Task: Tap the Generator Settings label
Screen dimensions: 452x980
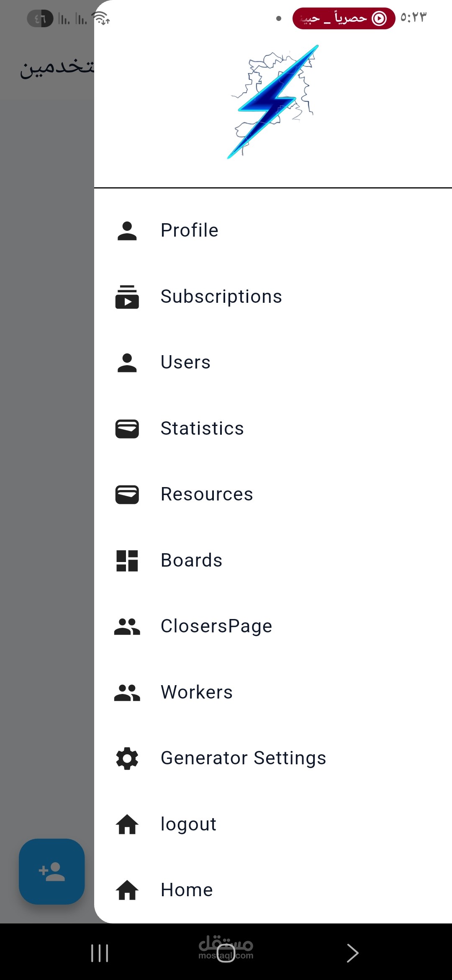Action: point(243,758)
